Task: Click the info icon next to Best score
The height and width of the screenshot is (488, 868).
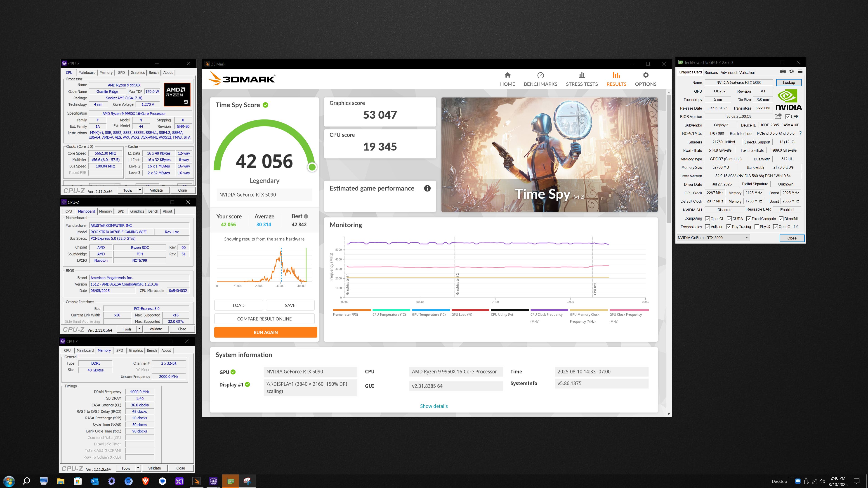Action: pyautogui.click(x=306, y=216)
